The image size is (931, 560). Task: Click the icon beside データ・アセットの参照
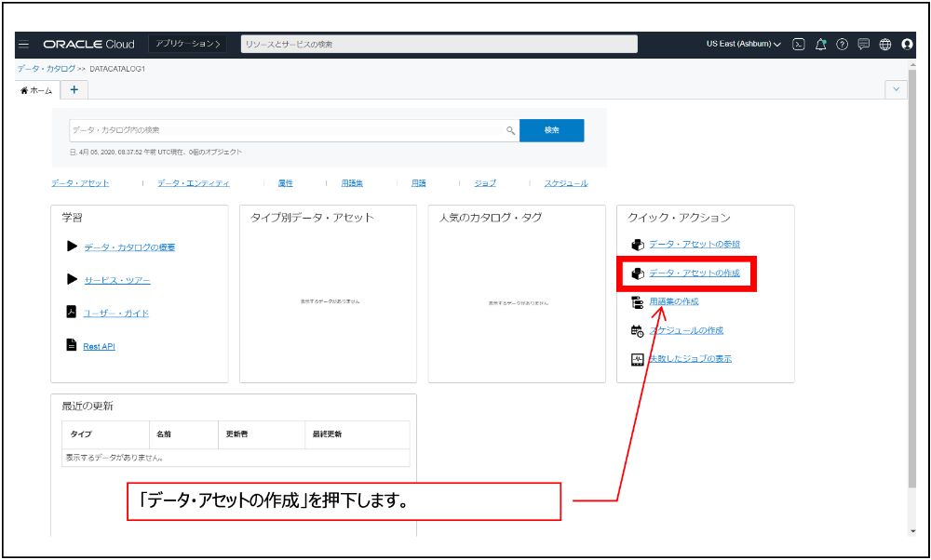pos(638,245)
